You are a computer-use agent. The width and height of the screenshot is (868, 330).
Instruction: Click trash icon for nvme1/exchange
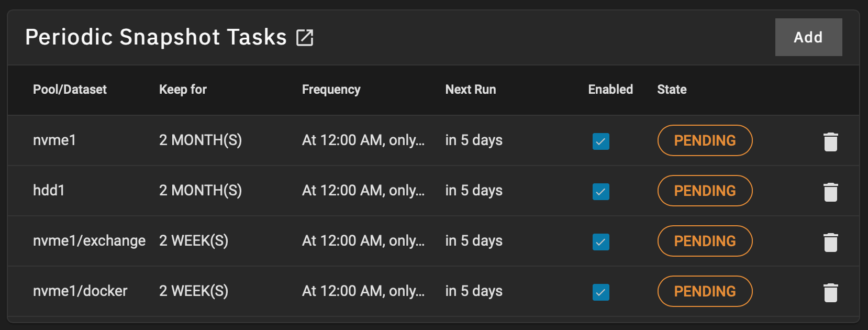830,242
